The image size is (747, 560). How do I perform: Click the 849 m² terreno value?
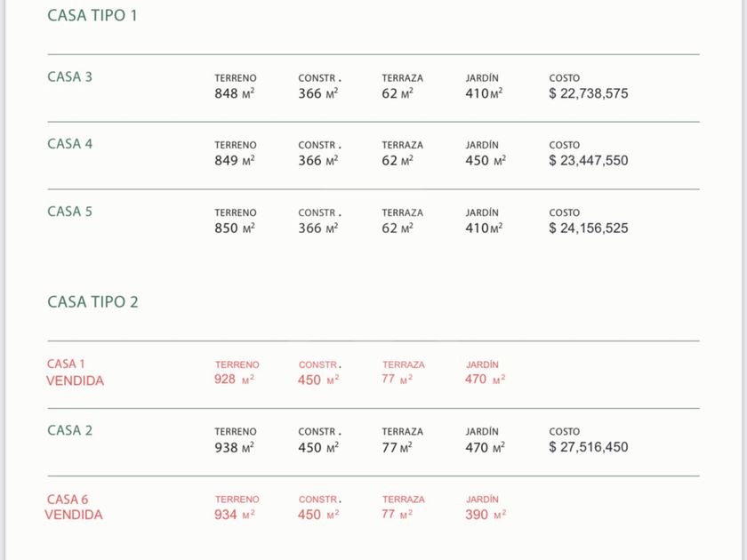(x=234, y=161)
